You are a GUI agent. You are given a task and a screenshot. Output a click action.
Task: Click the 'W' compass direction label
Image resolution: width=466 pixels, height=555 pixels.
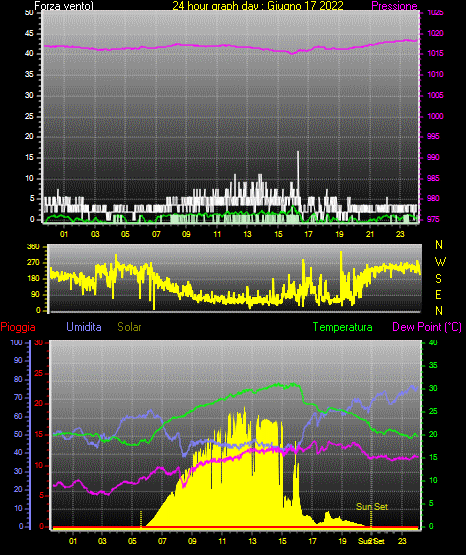(x=440, y=262)
